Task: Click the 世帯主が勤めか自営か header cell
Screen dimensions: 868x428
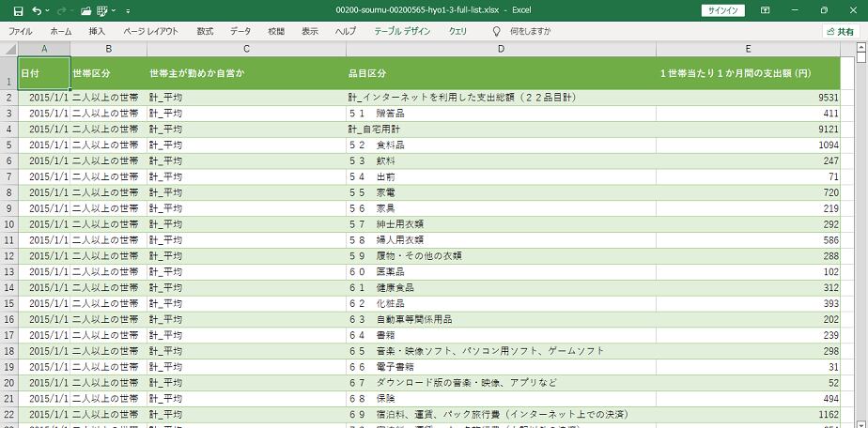Action: pyautogui.click(x=247, y=73)
